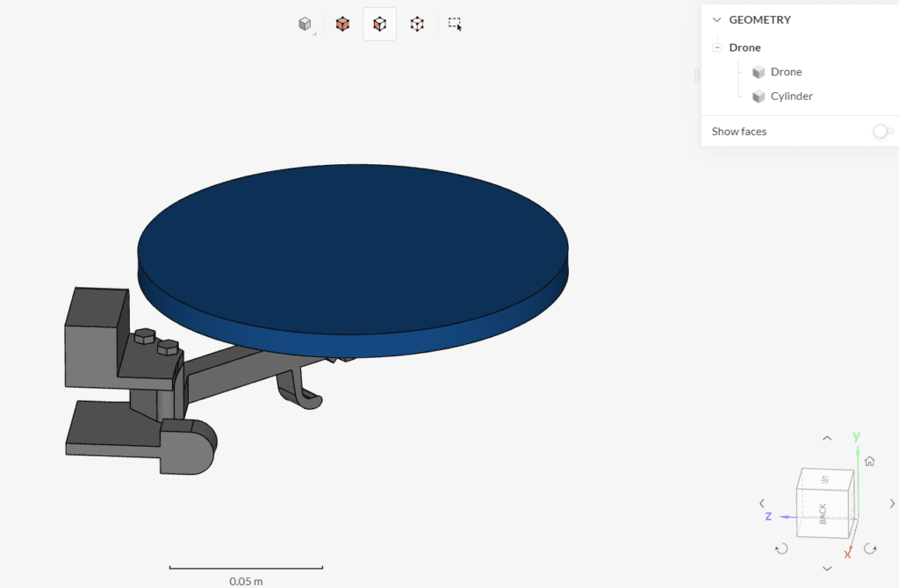Click the up arrow above the view cube
Screen dimensions: 899x588
[x=826, y=437]
